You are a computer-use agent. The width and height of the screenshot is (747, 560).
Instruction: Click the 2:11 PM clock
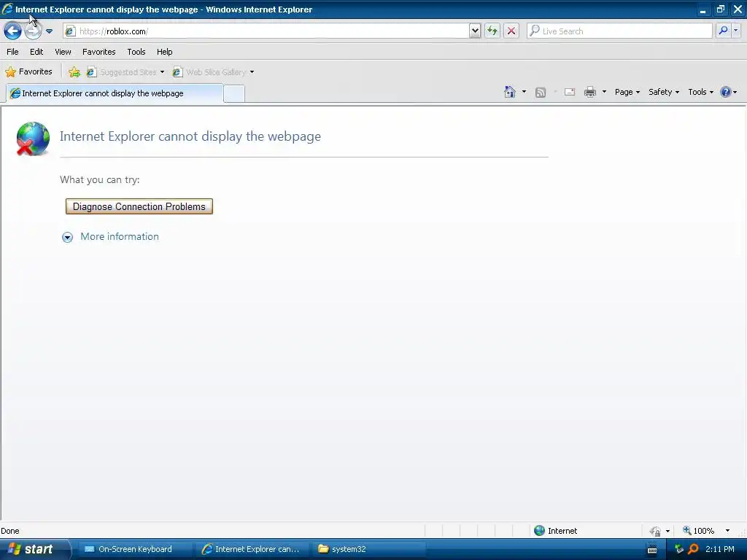click(x=719, y=549)
